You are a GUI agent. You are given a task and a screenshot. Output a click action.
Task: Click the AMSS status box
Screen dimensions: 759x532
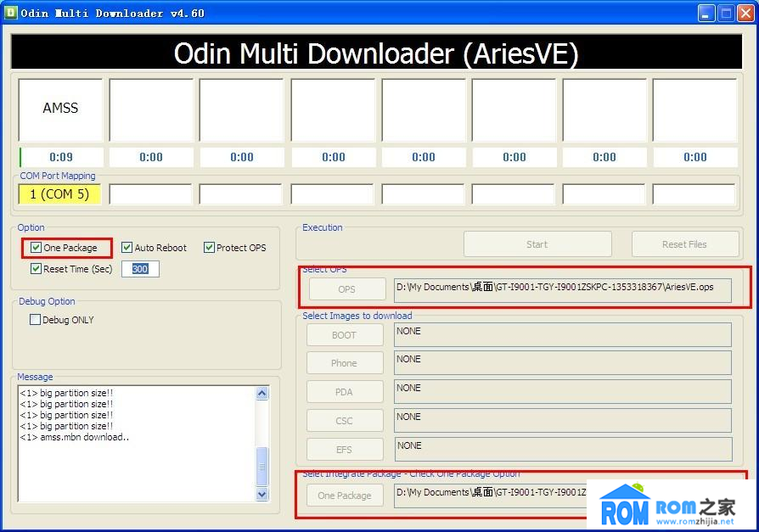pos(60,109)
